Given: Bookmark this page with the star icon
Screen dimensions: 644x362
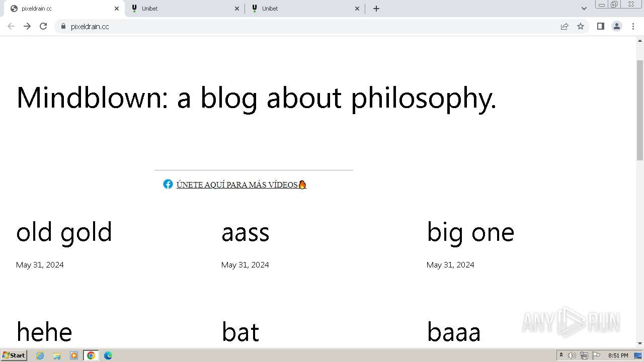Looking at the screenshot, I should (x=581, y=26).
